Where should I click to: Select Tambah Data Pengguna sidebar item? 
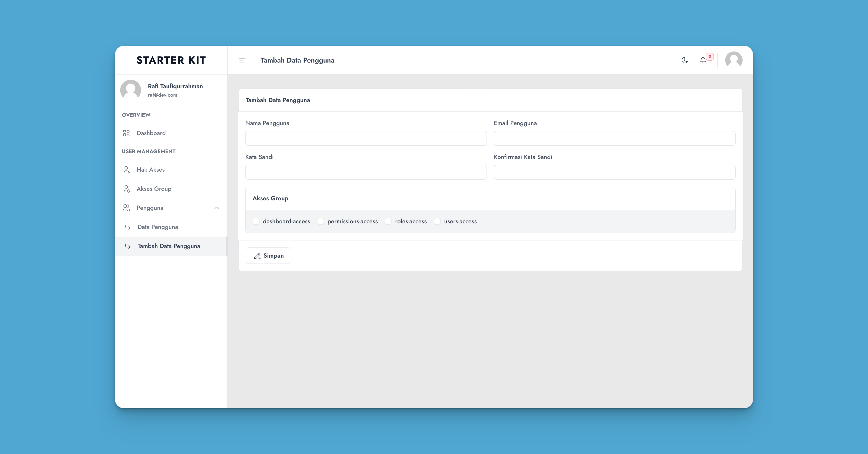pyautogui.click(x=168, y=246)
